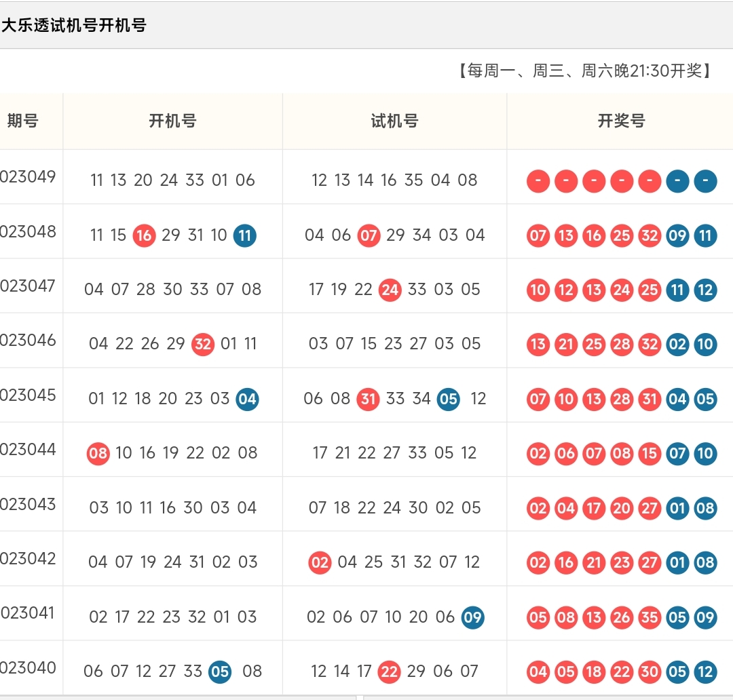Click blue ball 05 in 023040 开机号
This screenshot has width=733, height=700.
tap(220, 672)
